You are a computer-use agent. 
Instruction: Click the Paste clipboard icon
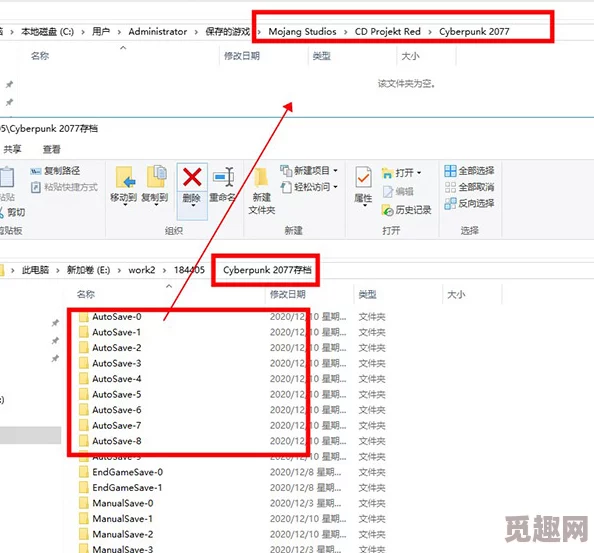7,177
